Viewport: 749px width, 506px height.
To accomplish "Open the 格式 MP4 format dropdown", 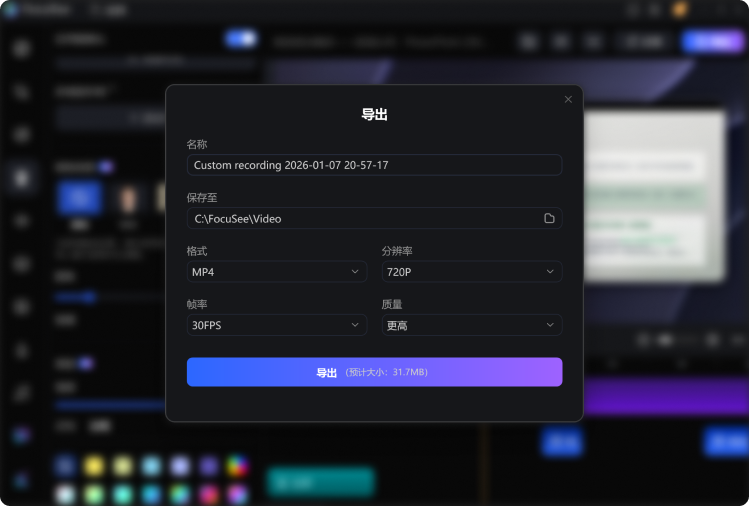I will click(277, 272).
